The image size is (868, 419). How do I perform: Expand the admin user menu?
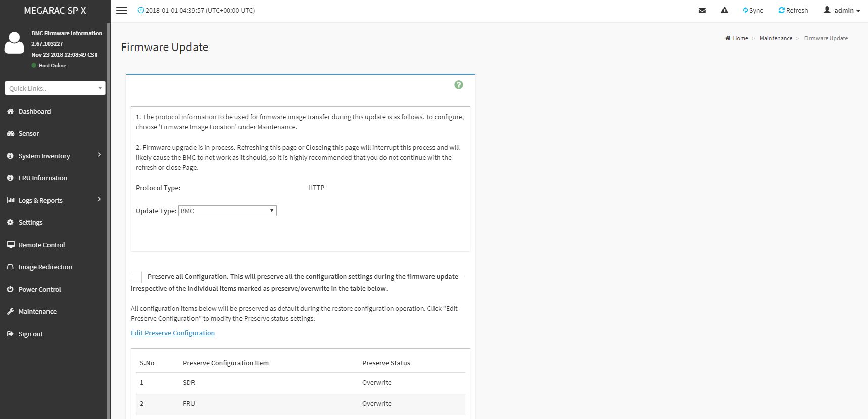click(x=842, y=10)
